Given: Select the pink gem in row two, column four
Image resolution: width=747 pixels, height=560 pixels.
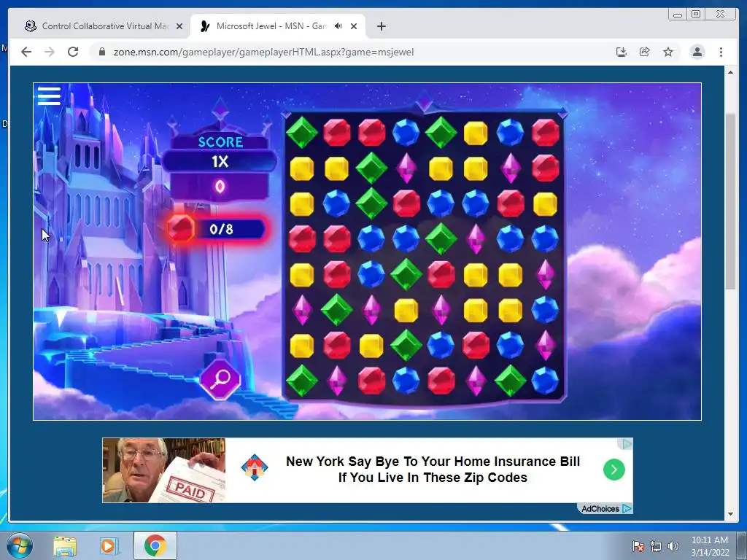Looking at the screenshot, I should pyautogui.click(x=406, y=168).
